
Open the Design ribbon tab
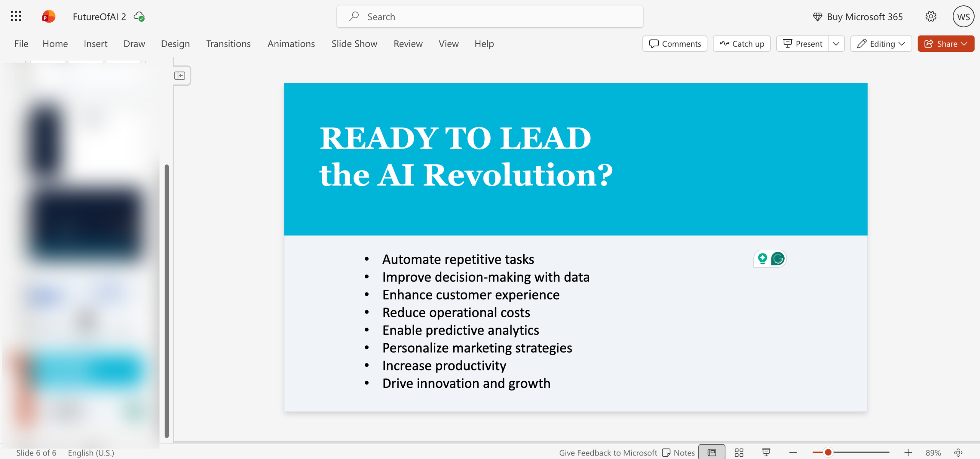click(x=175, y=44)
